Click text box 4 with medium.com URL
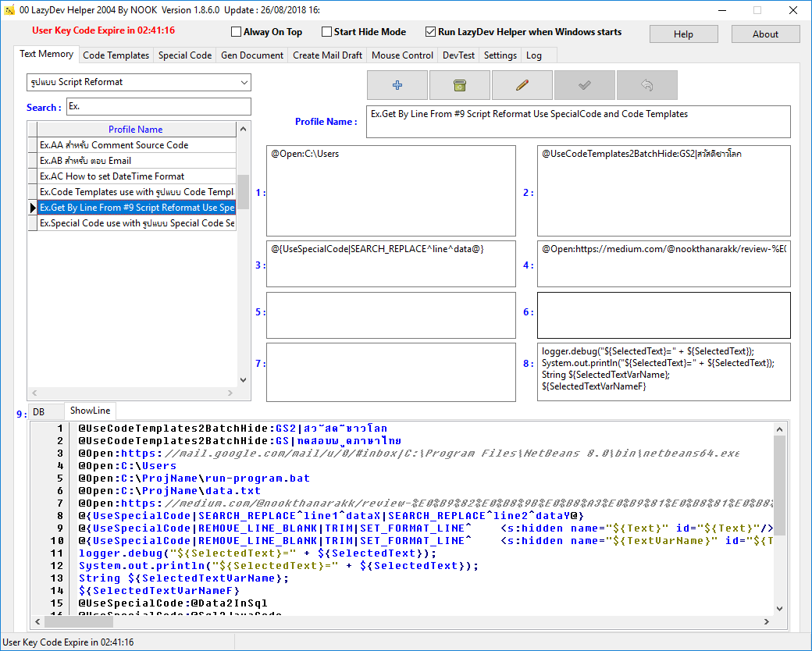The width and height of the screenshot is (812, 651). 664,264
